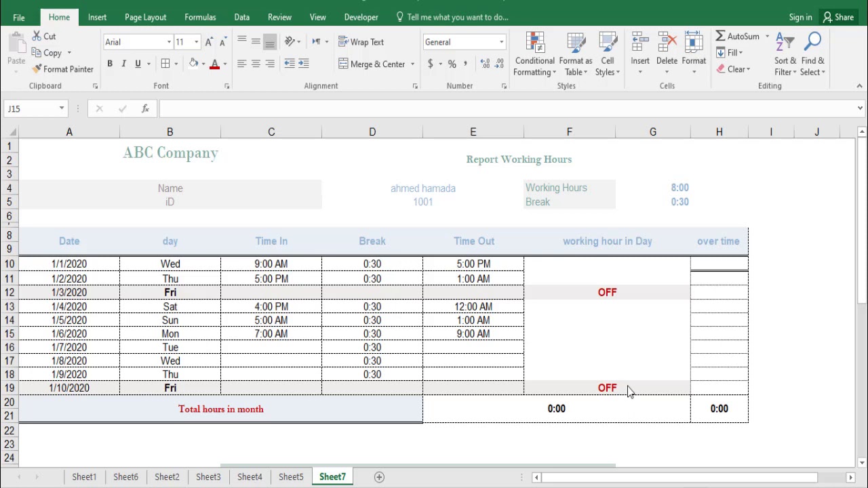Open the cell Borders tool
The height and width of the screenshot is (488, 868).
click(x=165, y=64)
